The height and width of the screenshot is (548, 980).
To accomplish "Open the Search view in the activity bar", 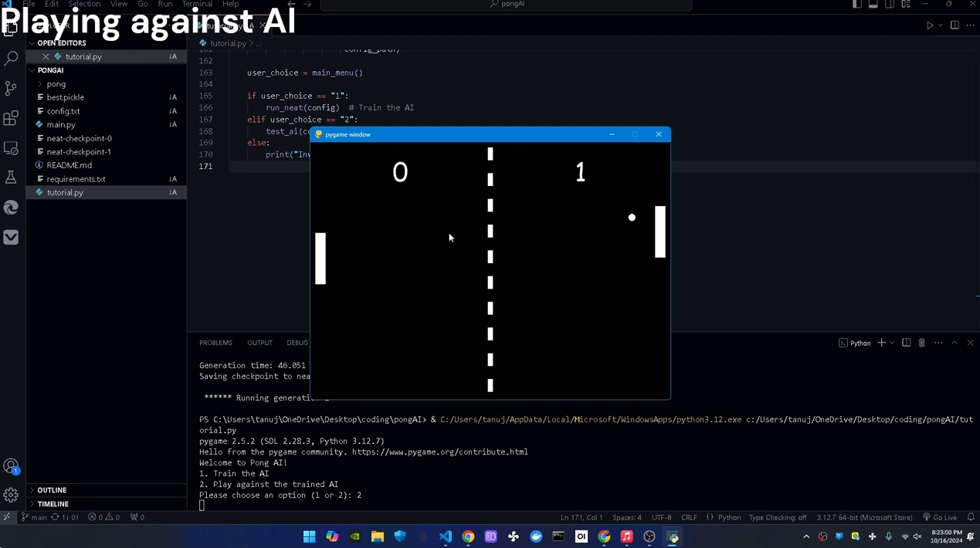I will (x=11, y=57).
